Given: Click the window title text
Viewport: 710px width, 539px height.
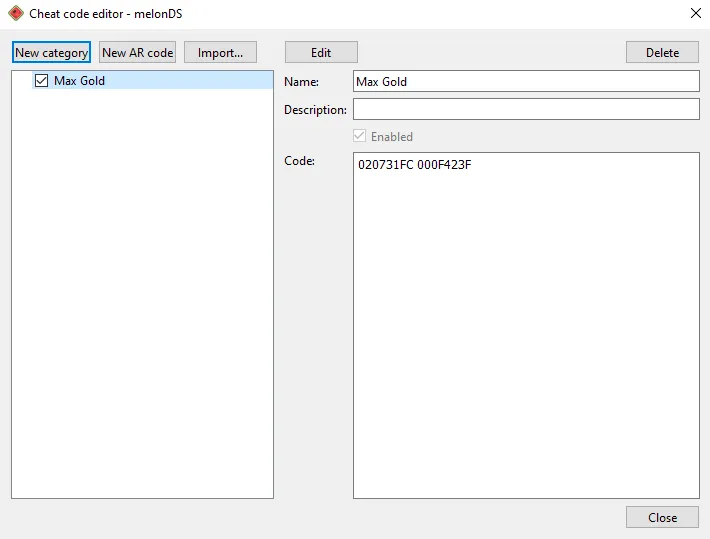Looking at the screenshot, I should 106,14.
